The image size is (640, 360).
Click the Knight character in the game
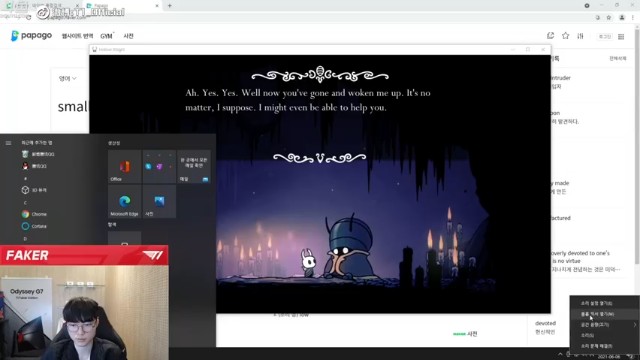pyautogui.click(x=309, y=262)
